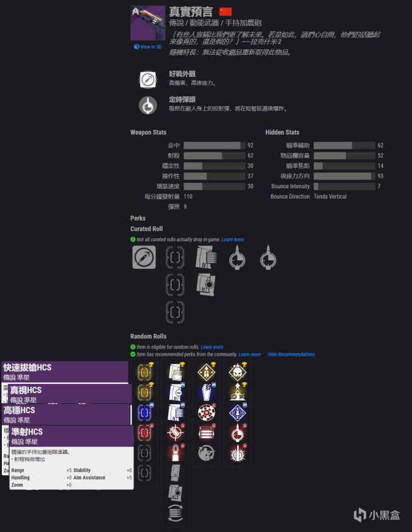Image resolution: width=412 pixels, height=532 pixels.
Task: Select the blue highlighted sight in random rolls
Action: click(x=144, y=413)
